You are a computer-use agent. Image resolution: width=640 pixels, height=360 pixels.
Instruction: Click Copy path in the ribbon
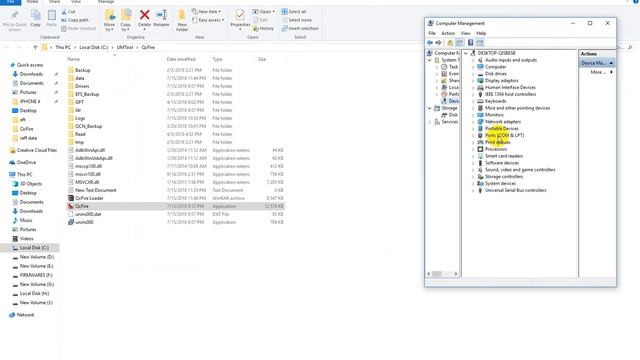tap(75, 20)
